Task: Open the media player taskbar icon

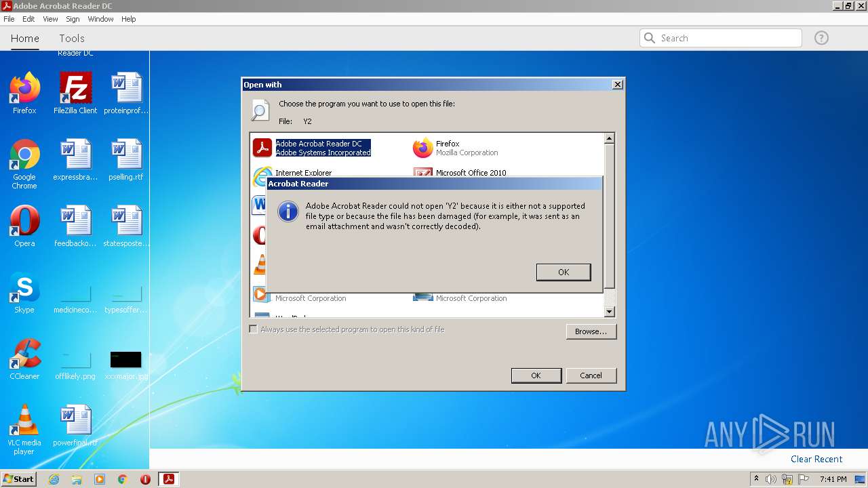Action: [100, 479]
